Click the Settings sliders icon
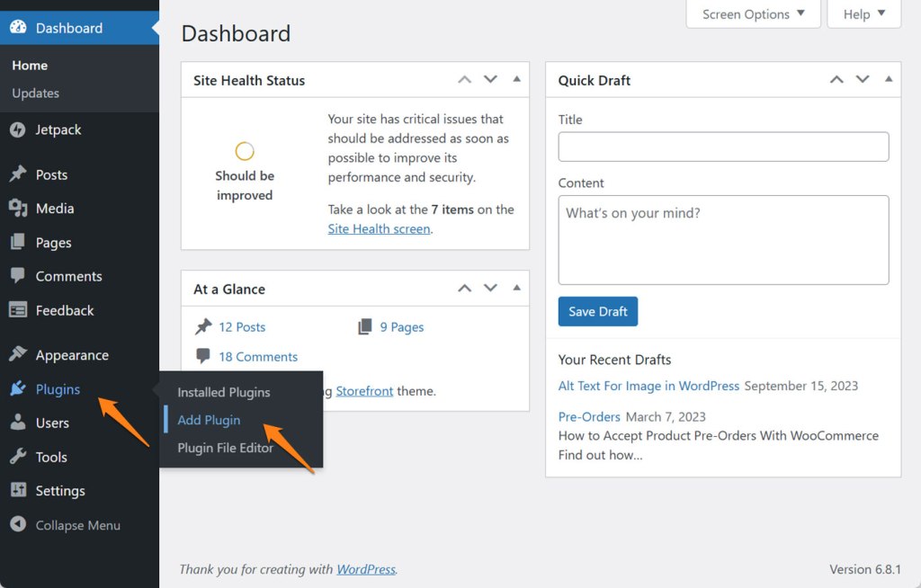921x588 pixels. click(18, 490)
